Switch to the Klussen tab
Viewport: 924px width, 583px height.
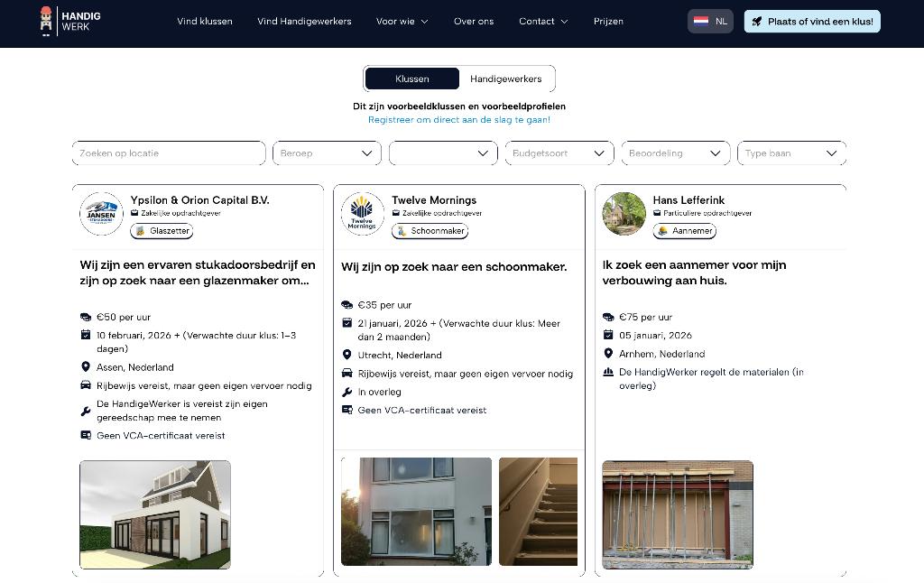411,79
